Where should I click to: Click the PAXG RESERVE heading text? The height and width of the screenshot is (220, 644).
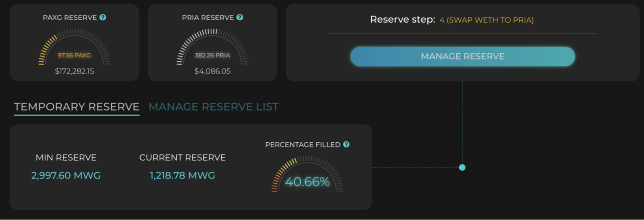69,17
